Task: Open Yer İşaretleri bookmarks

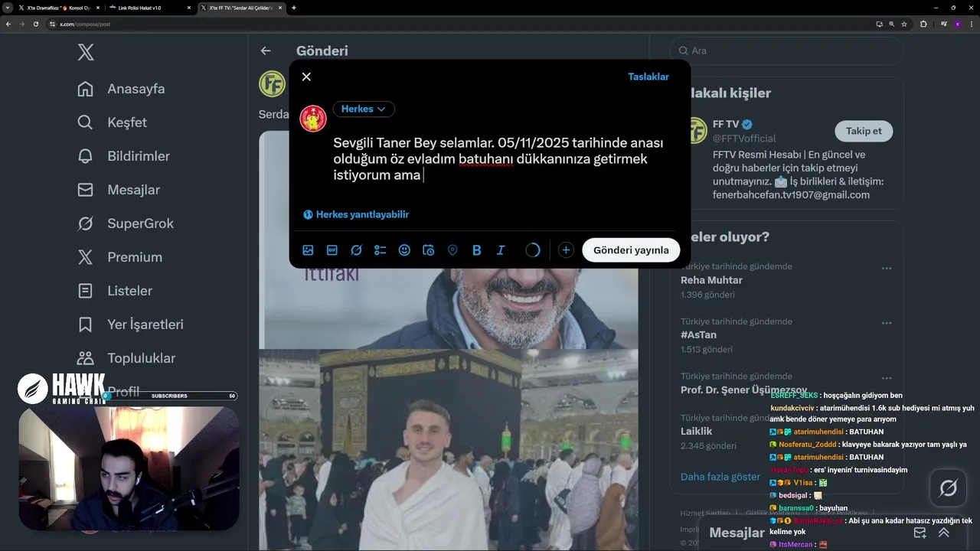Action: [x=130, y=324]
